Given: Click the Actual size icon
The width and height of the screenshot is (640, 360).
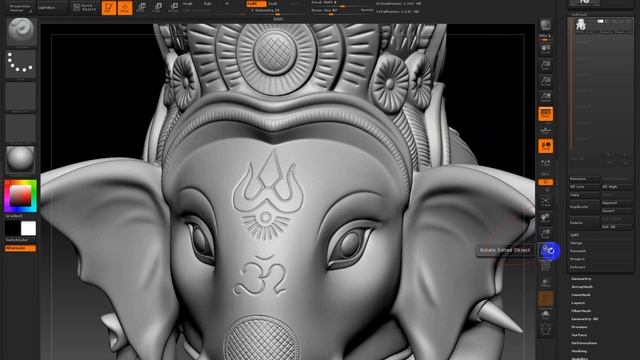Looking at the screenshot, I should pyautogui.click(x=545, y=81).
